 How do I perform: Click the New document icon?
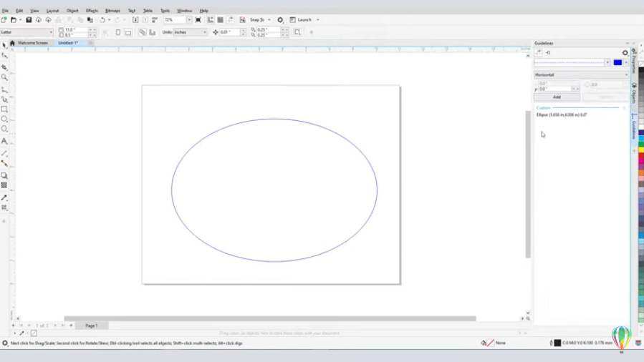pyautogui.click(x=4, y=20)
